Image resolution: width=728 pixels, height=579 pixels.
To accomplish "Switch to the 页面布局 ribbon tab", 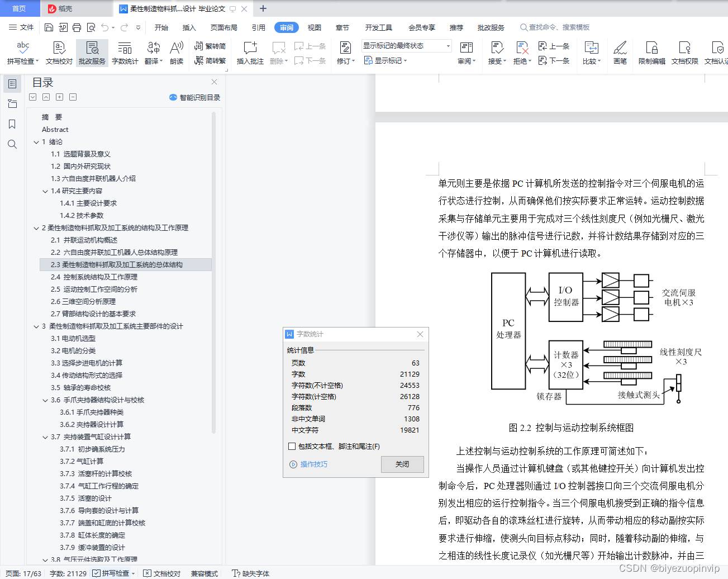I will (x=223, y=27).
